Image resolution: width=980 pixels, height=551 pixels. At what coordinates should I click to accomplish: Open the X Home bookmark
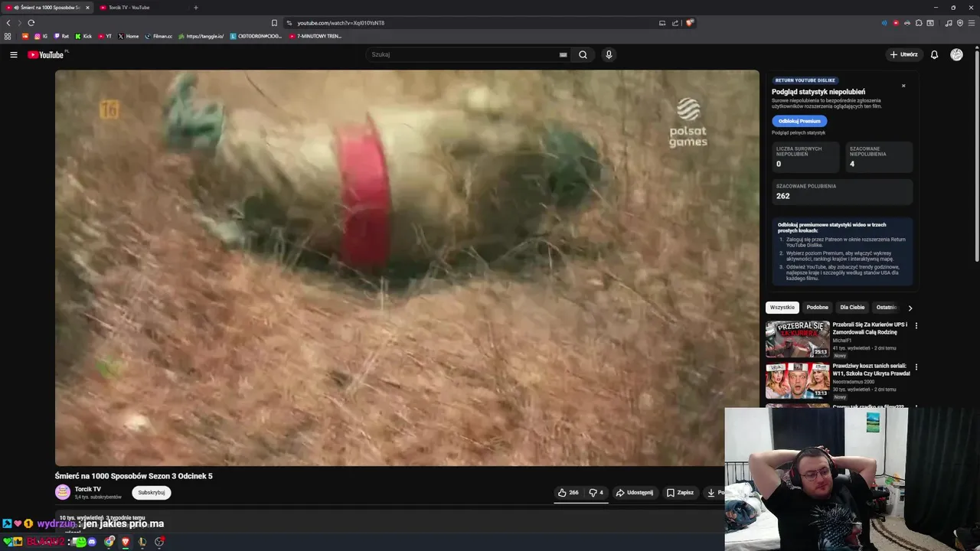[128, 36]
